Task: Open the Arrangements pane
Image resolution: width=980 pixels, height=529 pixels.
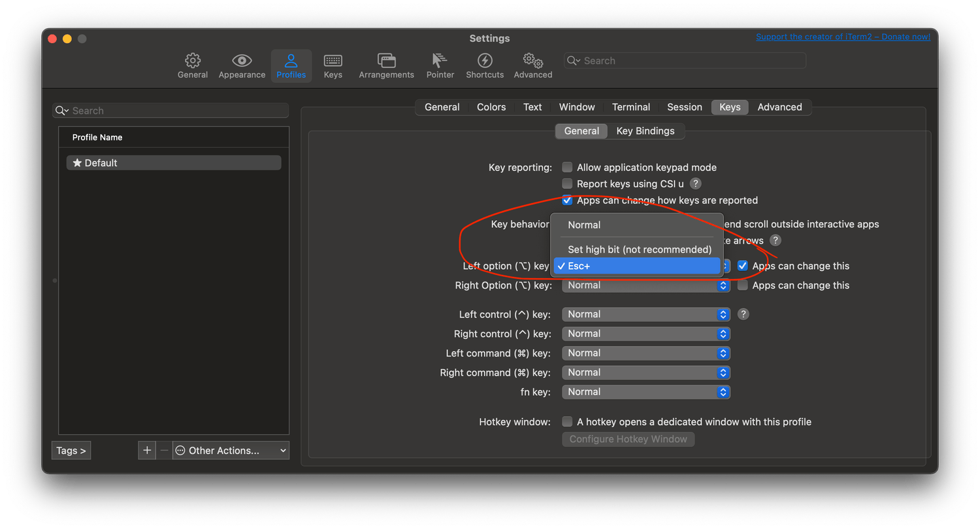Action: pos(386,65)
